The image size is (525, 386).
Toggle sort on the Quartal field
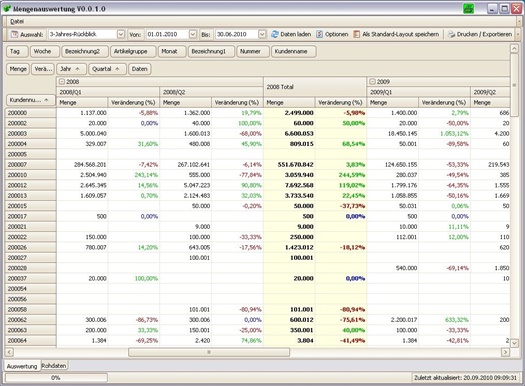pos(107,69)
